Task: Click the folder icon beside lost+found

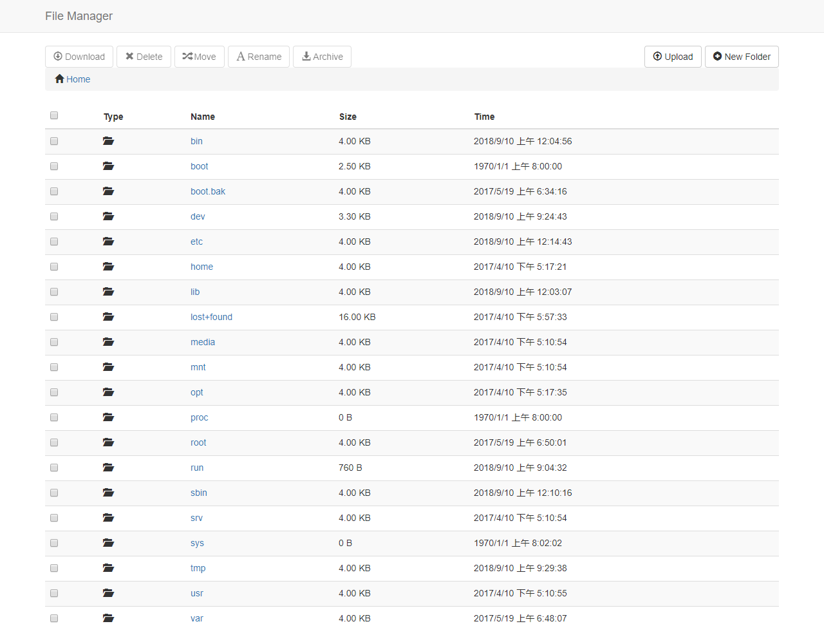Action: [x=108, y=317]
